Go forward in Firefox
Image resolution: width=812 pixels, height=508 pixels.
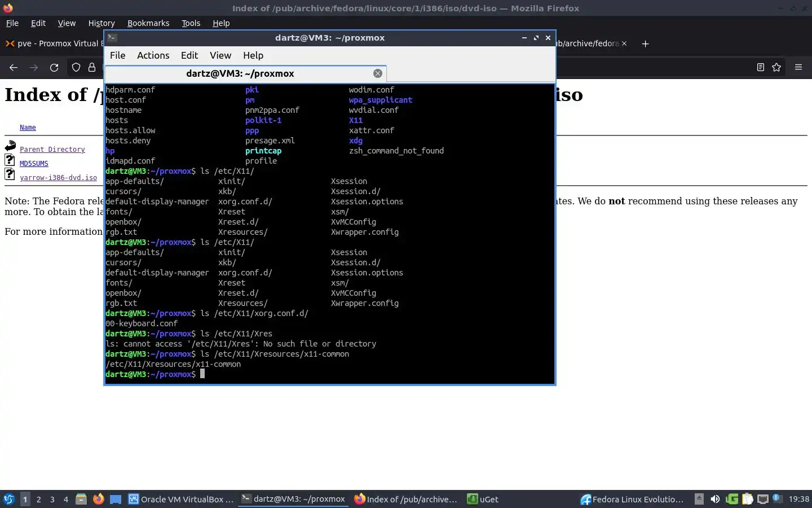tap(34, 67)
